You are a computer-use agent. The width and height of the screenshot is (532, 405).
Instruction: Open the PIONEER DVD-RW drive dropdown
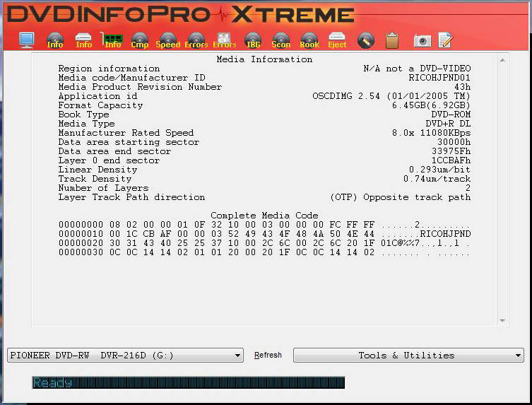tap(125, 356)
